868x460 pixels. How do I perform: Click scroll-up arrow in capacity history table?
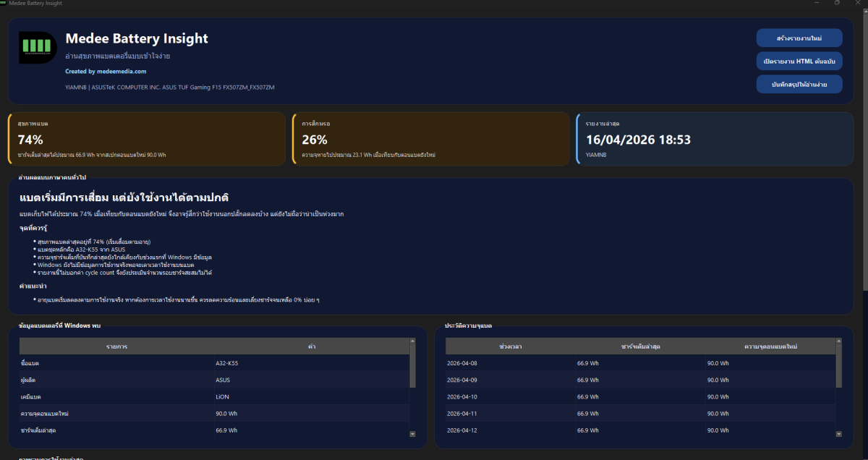click(x=839, y=342)
